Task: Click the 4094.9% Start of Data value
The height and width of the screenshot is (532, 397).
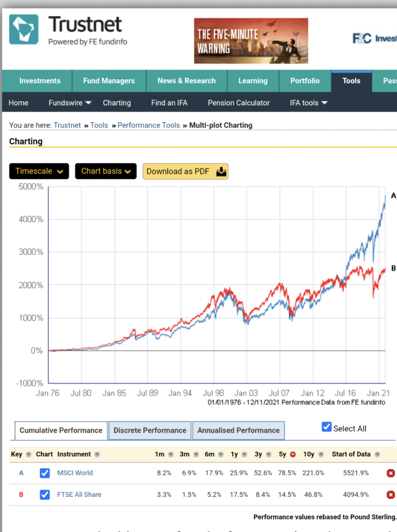Action: tap(356, 495)
